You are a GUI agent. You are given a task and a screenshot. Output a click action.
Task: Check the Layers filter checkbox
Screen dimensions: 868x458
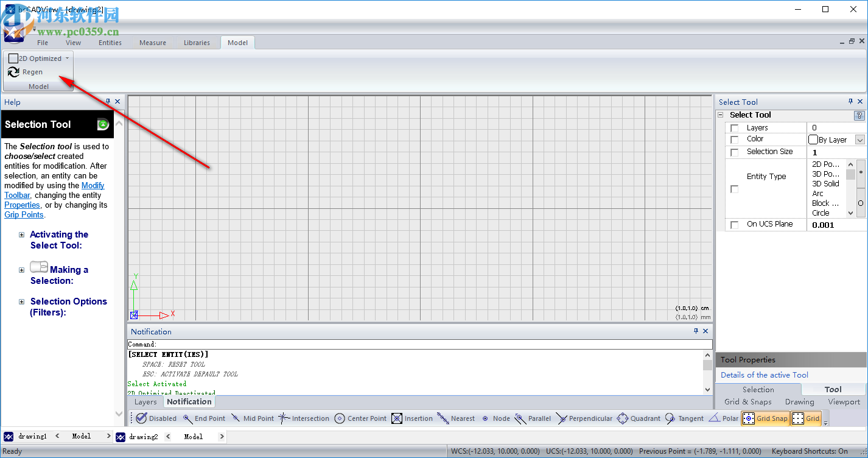point(735,128)
